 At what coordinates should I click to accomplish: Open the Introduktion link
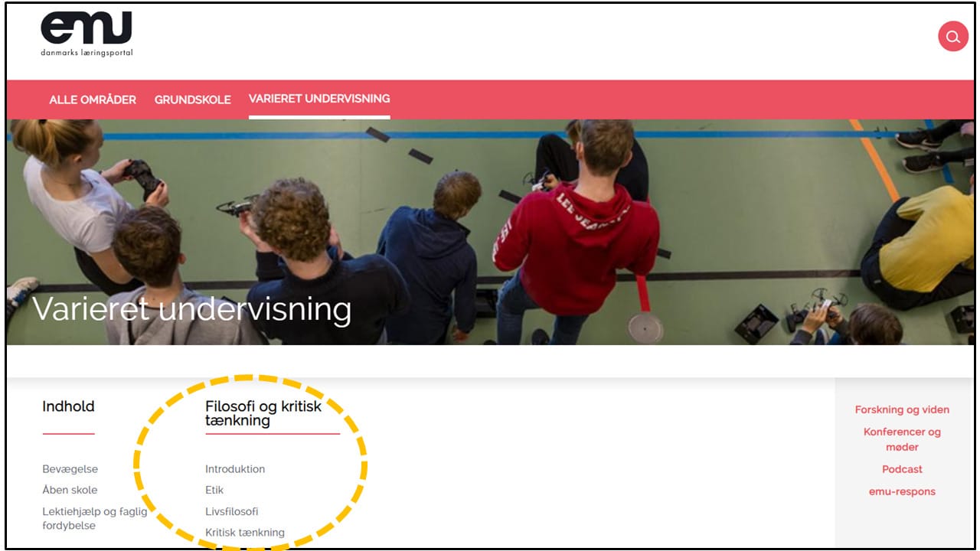(x=235, y=469)
